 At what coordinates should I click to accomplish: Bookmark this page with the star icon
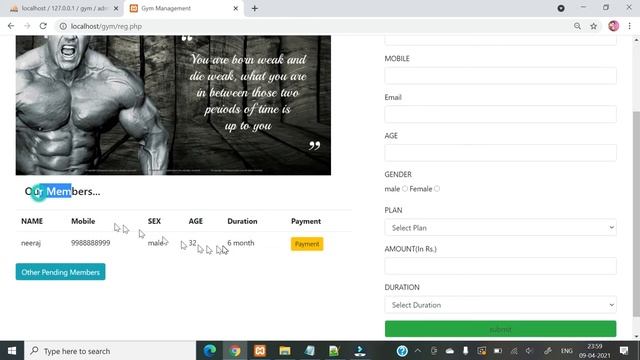point(593,26)
